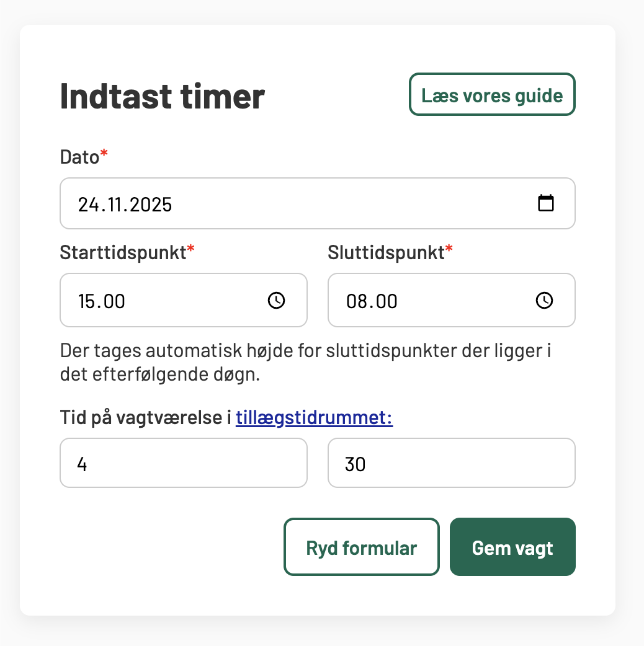Click Læs vores guide

pos(492,95)
